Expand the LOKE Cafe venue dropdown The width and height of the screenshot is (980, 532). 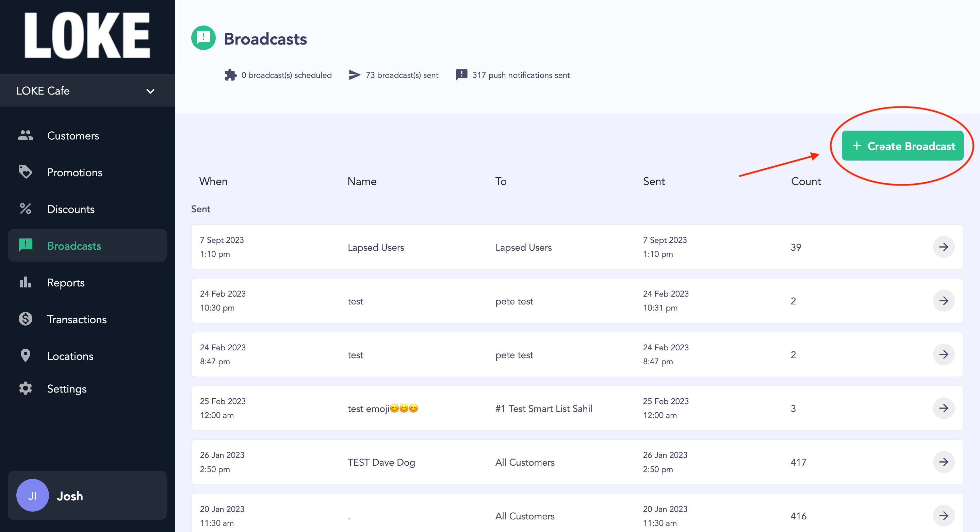[x=87, y=90]
